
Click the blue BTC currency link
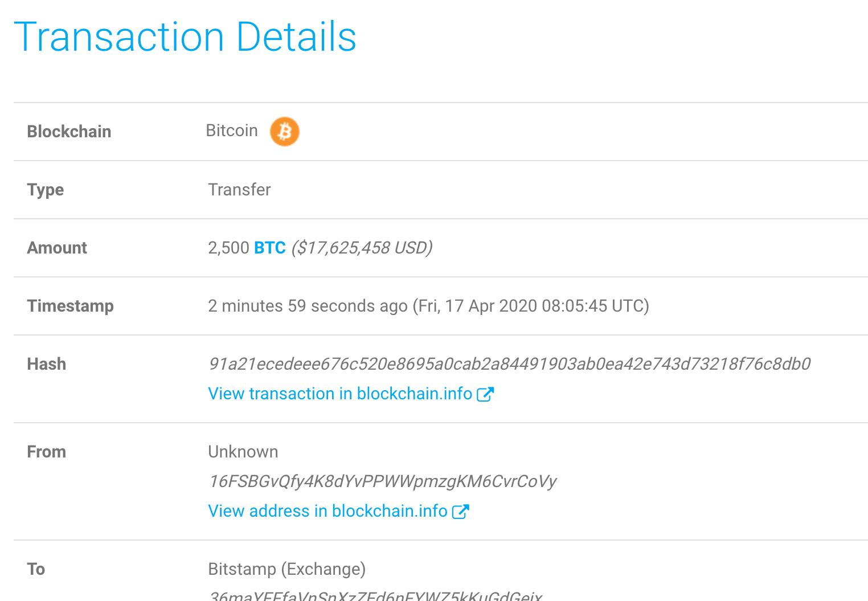click(x=270, y=248)
